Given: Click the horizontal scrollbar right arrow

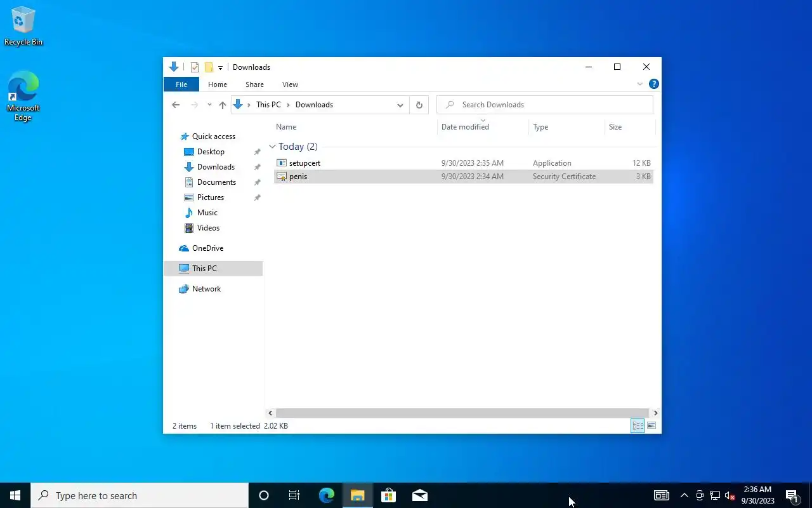Looking at the screenshot, I should click(x=655, y=413).
